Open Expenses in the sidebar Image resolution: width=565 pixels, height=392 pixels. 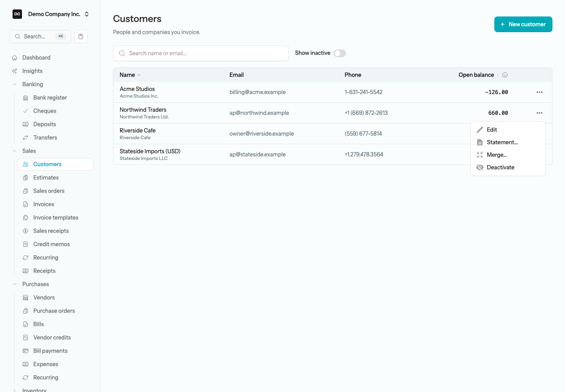(x=55, y=364)
